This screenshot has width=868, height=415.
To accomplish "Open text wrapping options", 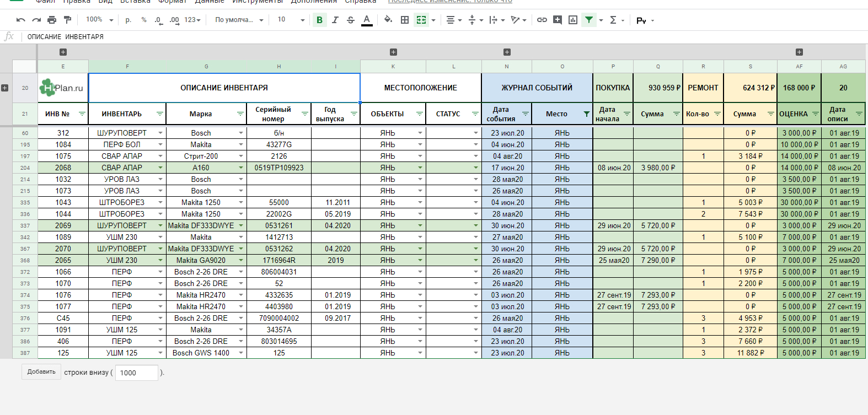I will coord(497,20).
